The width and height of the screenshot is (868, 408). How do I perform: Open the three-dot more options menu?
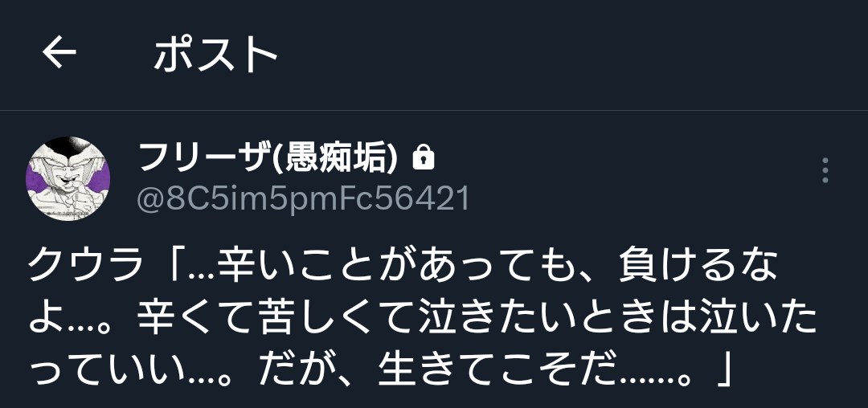825,170
